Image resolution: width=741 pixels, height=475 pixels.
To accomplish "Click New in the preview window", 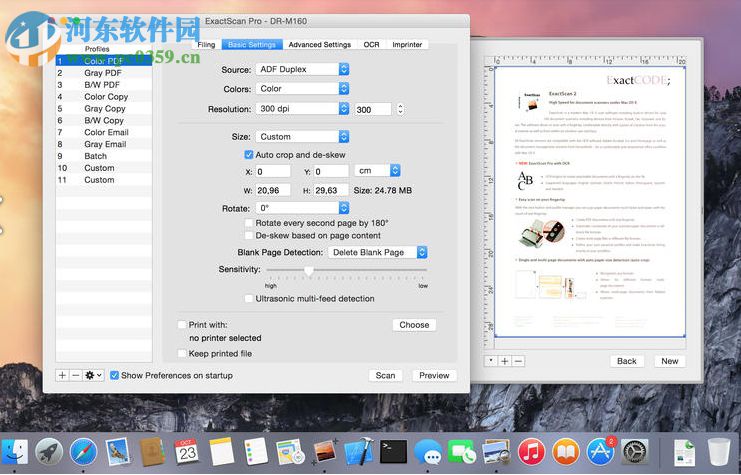I will 670,361.
